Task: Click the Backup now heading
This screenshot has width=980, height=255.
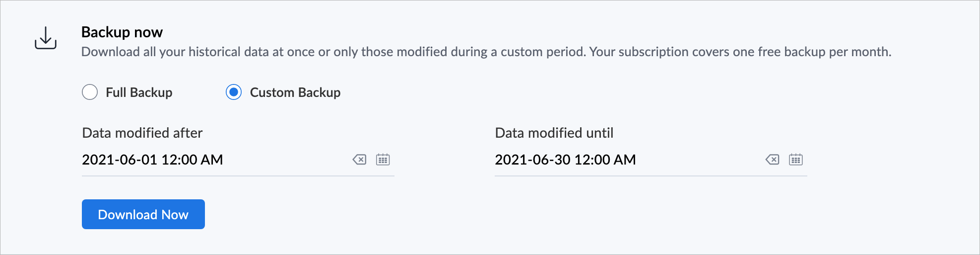Action: (122, 32)
